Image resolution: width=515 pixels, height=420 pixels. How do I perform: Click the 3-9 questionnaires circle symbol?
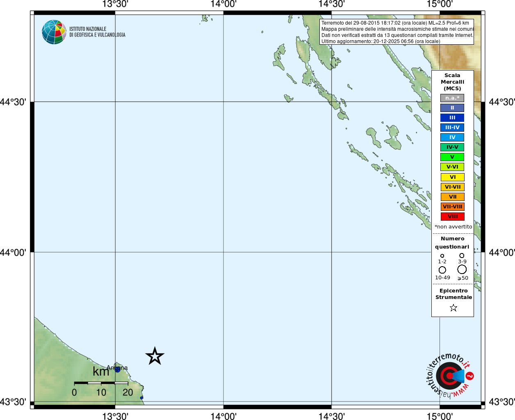(462, 256)
